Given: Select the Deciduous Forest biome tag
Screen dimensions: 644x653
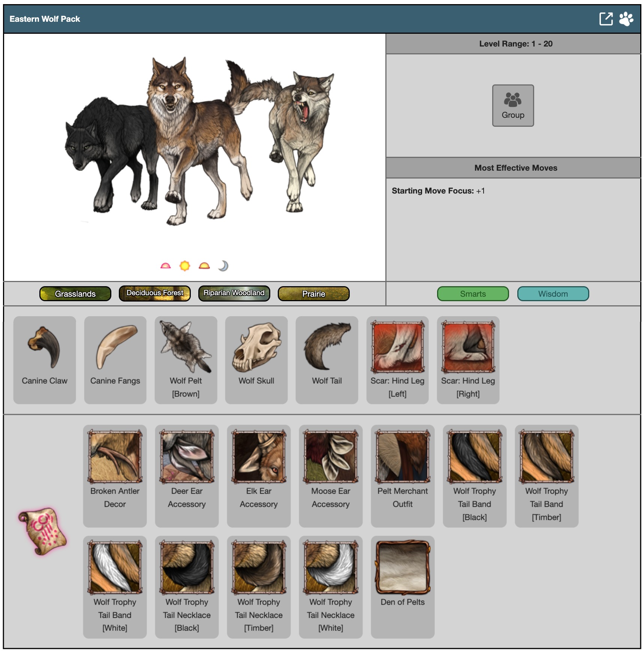Looking at the screenshot, I should (x=155, y=293).
